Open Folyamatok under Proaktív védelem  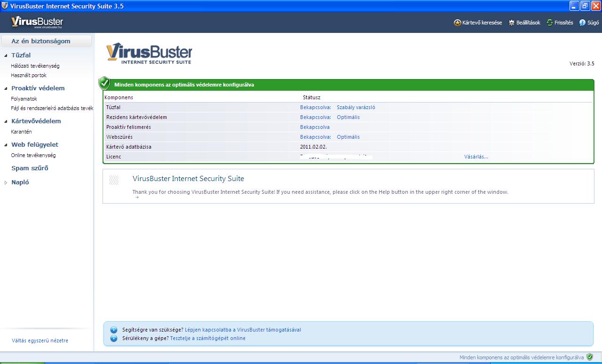(x=24, y=99)
